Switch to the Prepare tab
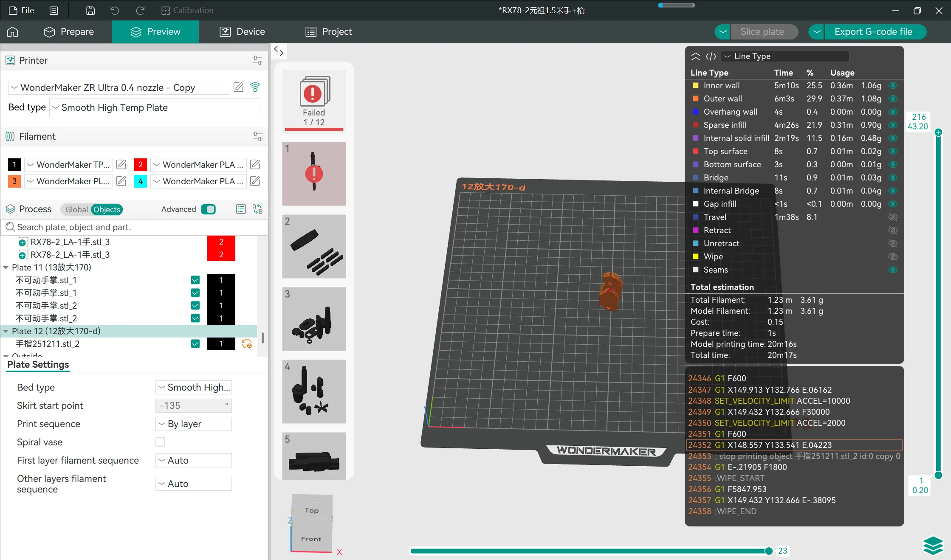 [69, 32]
